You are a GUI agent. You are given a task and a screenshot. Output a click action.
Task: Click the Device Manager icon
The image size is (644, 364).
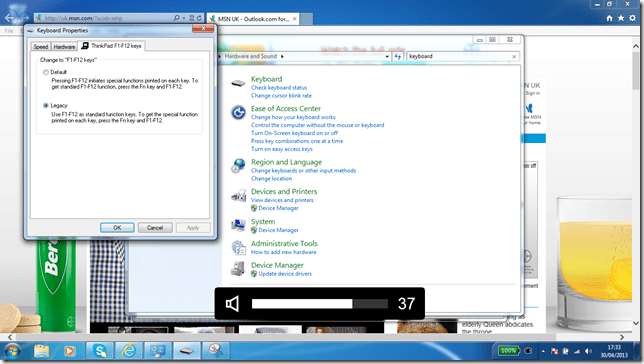(x=238, y=269)
